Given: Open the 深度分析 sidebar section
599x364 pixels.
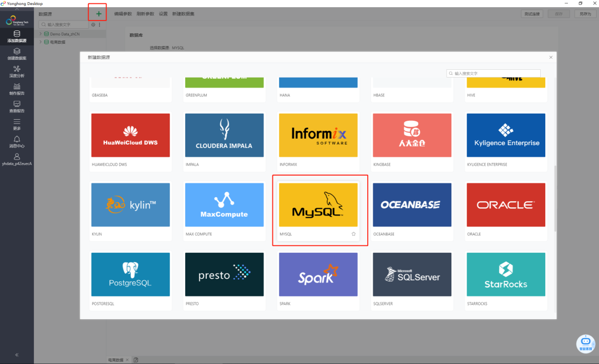Looking at the screenshot, I should [x=17, y=71].
